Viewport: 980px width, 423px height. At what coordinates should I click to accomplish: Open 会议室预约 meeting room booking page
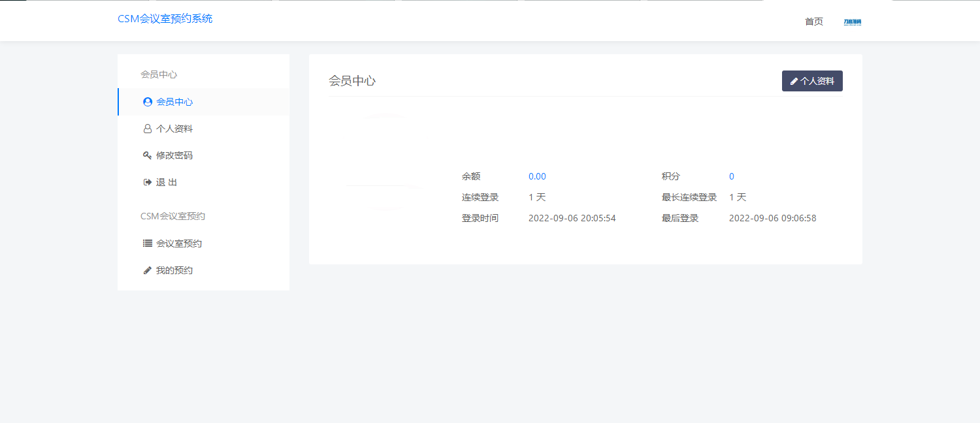tap(178, 242)
